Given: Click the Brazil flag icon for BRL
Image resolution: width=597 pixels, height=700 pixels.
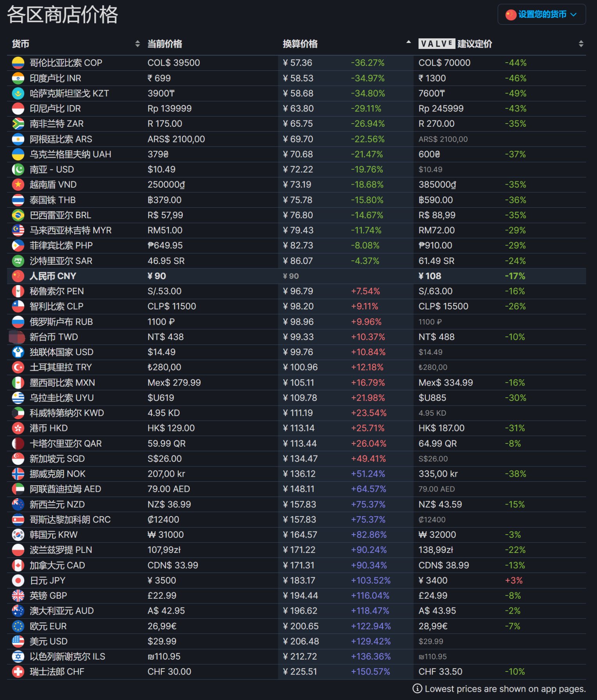Looking at the screenshot, I should tap(18, 215).
